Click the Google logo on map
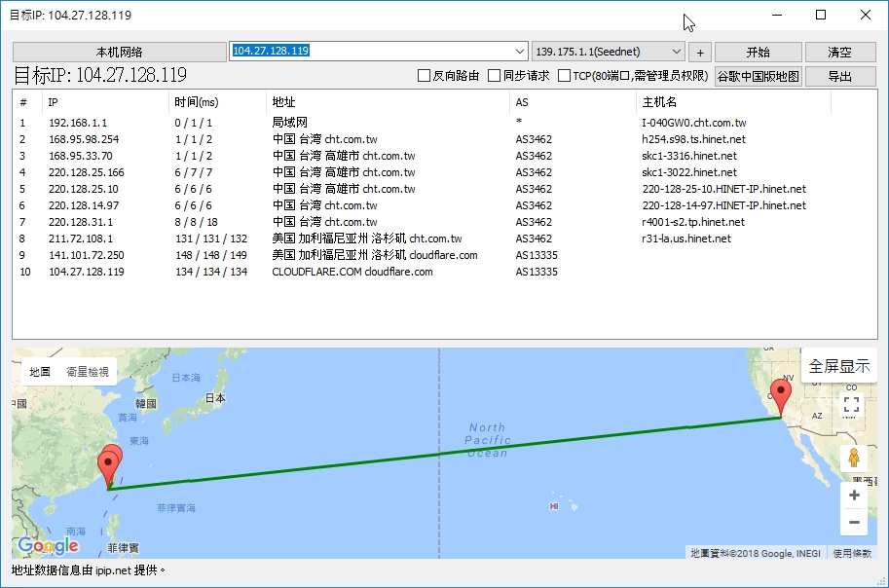The height and width of the screenshot is (588, 889). click(48, 545)
